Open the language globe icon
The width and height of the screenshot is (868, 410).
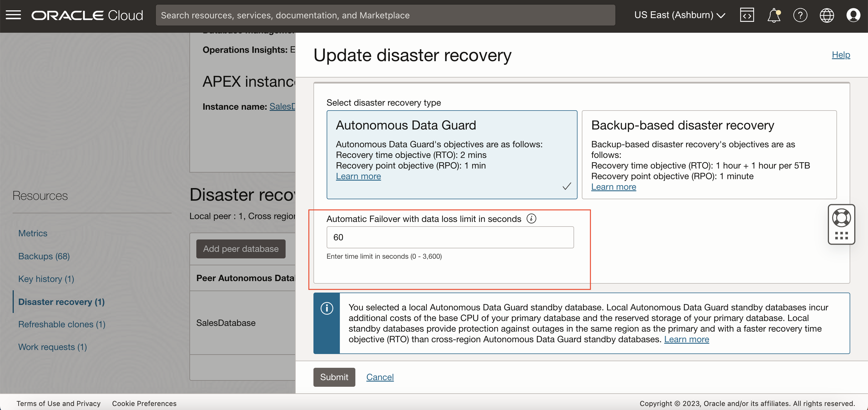click(x=827, y=15)
